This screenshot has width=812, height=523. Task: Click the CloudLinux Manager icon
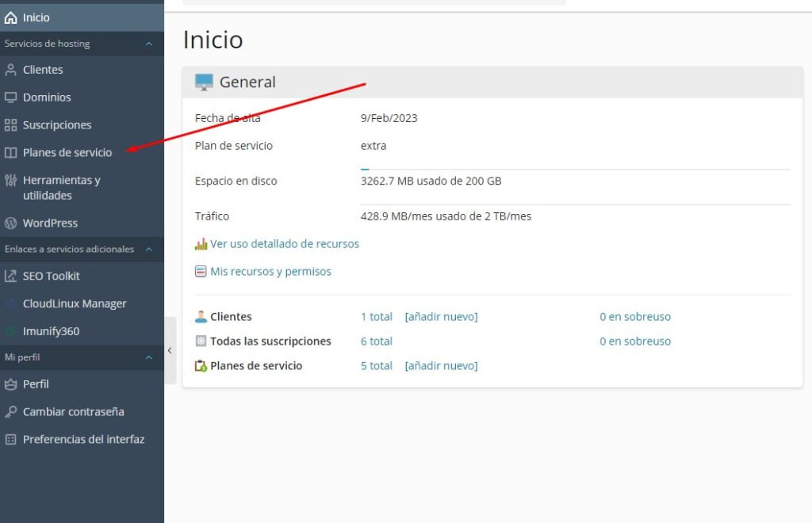tap(10, 303)
